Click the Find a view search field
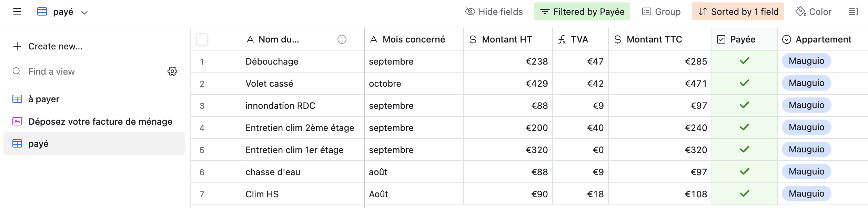 (x=52, y=72)
